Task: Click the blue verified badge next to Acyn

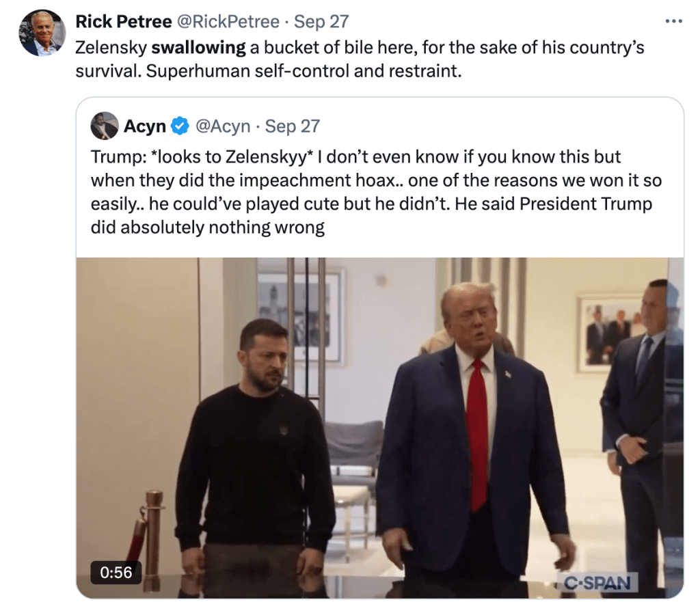Action: pyautogui.click(x=179, y=126)
